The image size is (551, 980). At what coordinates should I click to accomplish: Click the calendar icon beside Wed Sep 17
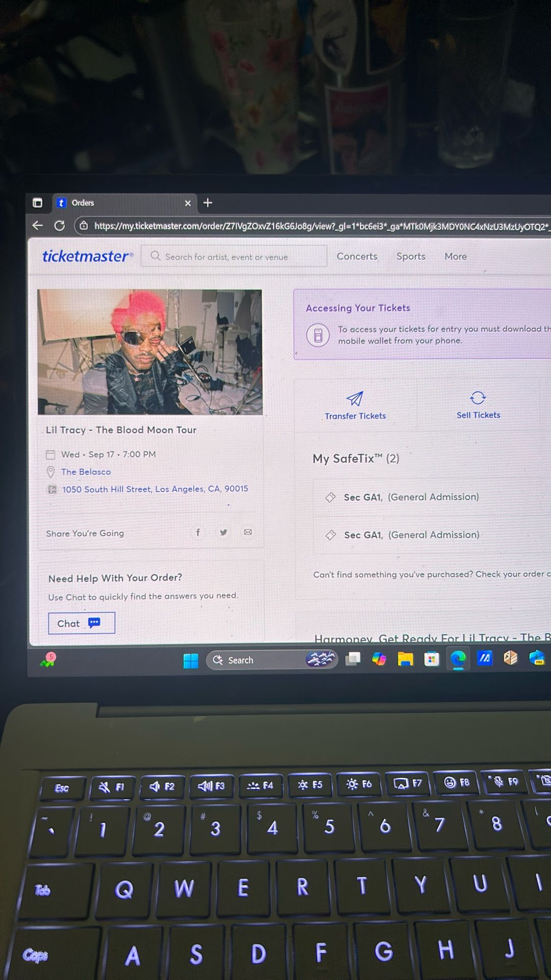pyautogui.click(x=51, y=454)
